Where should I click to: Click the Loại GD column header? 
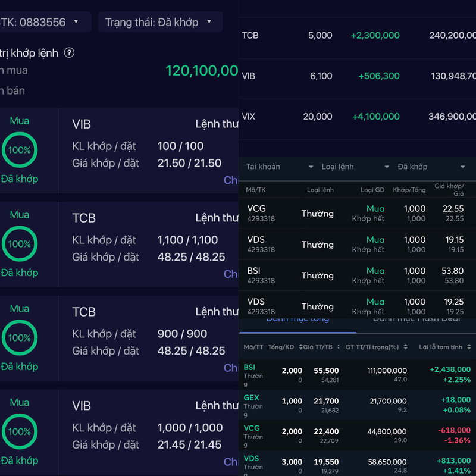372,190
